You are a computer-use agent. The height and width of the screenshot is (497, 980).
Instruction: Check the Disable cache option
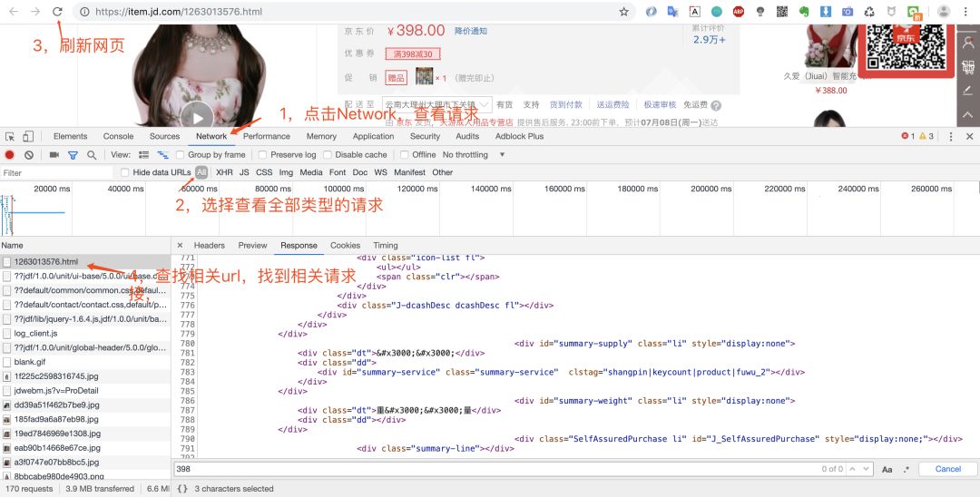tap(327, 155)
